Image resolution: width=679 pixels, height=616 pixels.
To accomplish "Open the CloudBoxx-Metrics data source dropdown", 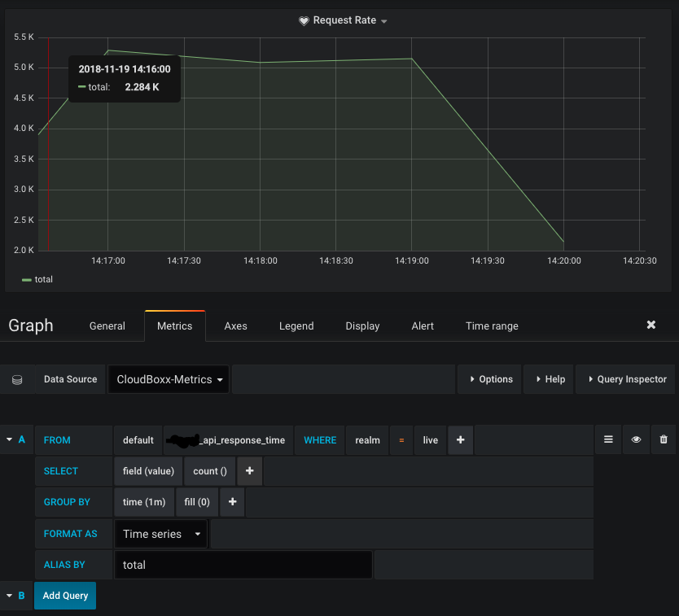I will (x=168, y=378).
